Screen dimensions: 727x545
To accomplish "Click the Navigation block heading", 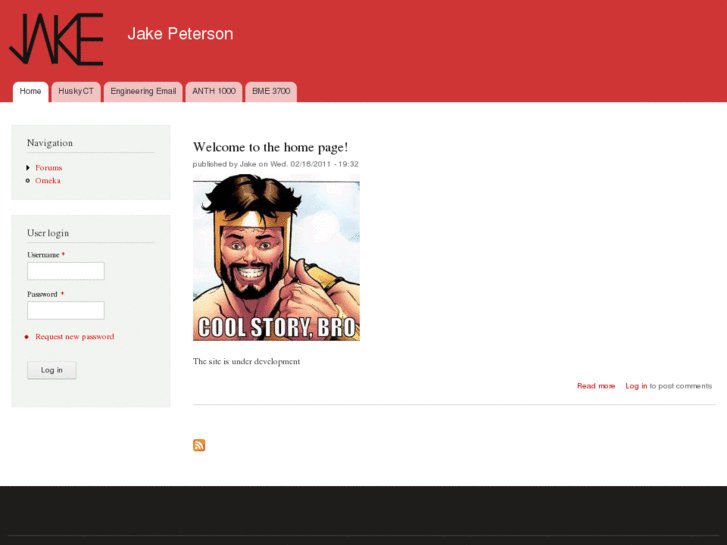I will 50,143.
